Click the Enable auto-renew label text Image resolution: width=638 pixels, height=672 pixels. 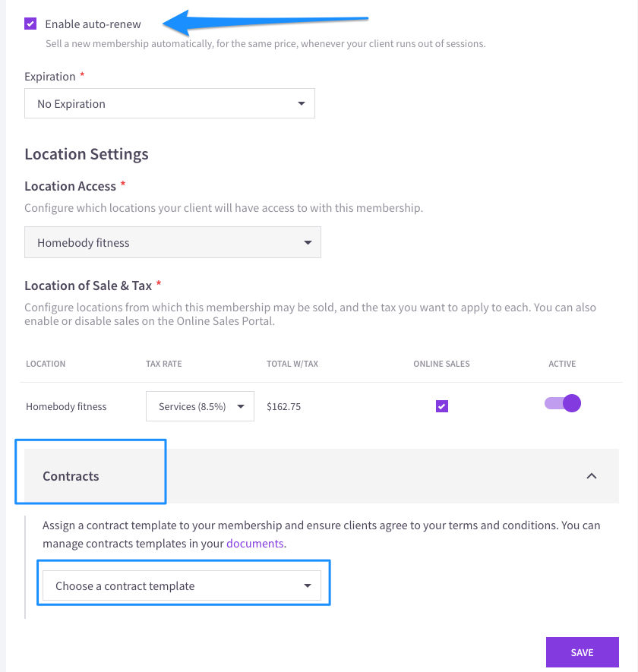(x=93, y=24)
